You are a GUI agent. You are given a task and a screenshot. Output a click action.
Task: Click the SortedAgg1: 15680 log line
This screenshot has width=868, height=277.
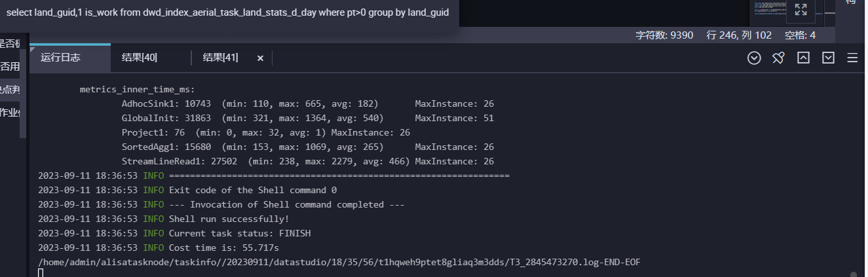308,147
